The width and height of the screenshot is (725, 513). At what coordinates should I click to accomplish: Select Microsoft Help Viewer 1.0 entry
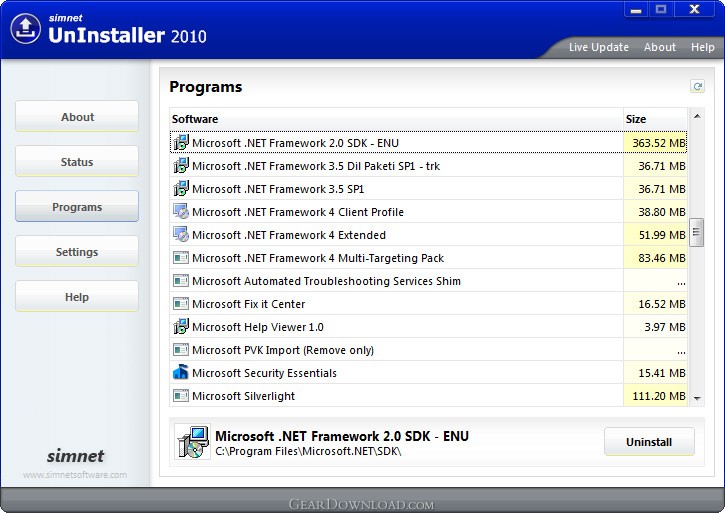(428, 327)
